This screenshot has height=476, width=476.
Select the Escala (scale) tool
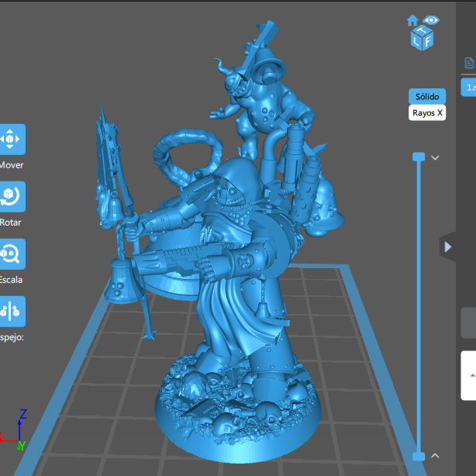(11, 254)
